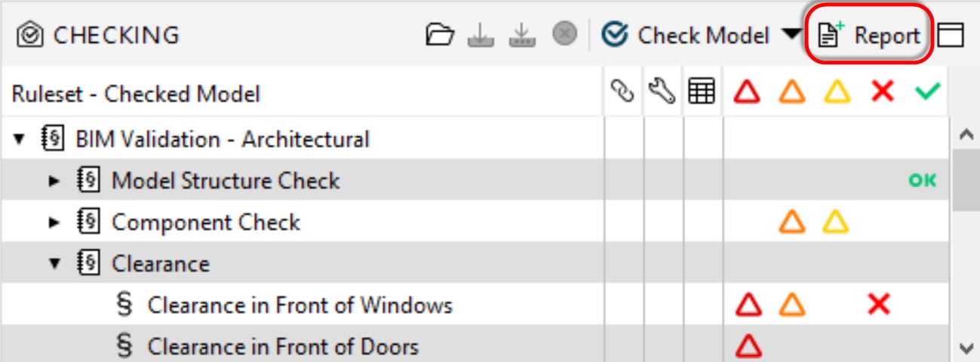
Task: Select the Clearance in Front of Doors rule
Action: (x=282, y=347)
